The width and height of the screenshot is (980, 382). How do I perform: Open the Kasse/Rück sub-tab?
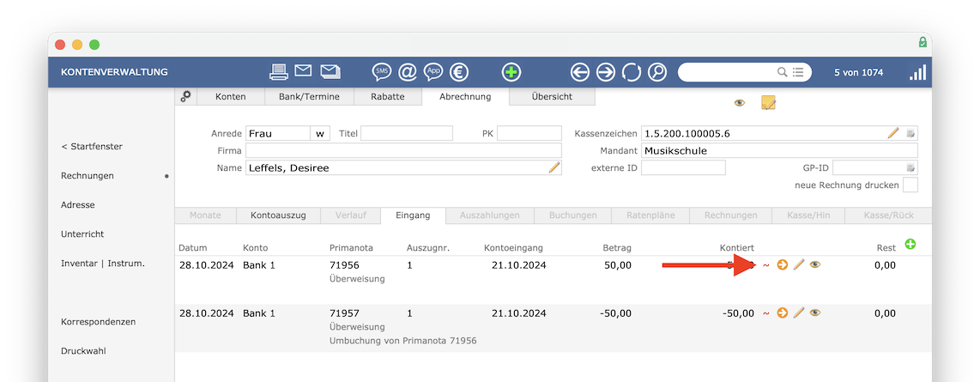point(888,215)
